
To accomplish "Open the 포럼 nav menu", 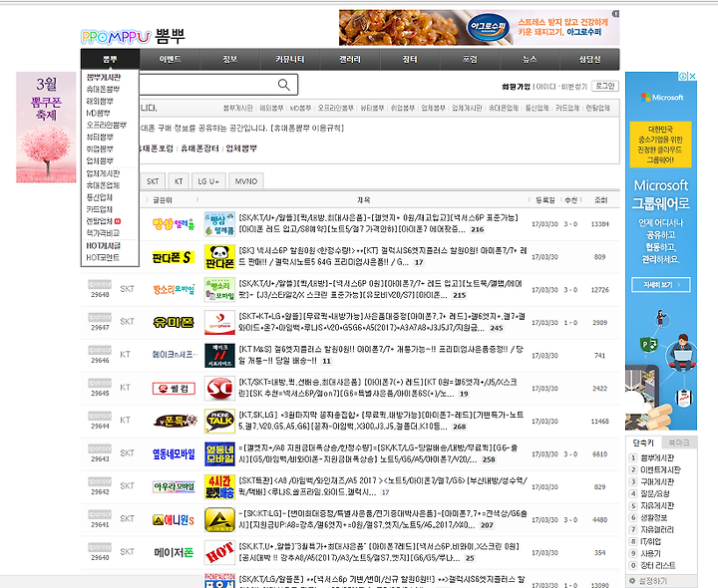I will coord(470,59).
